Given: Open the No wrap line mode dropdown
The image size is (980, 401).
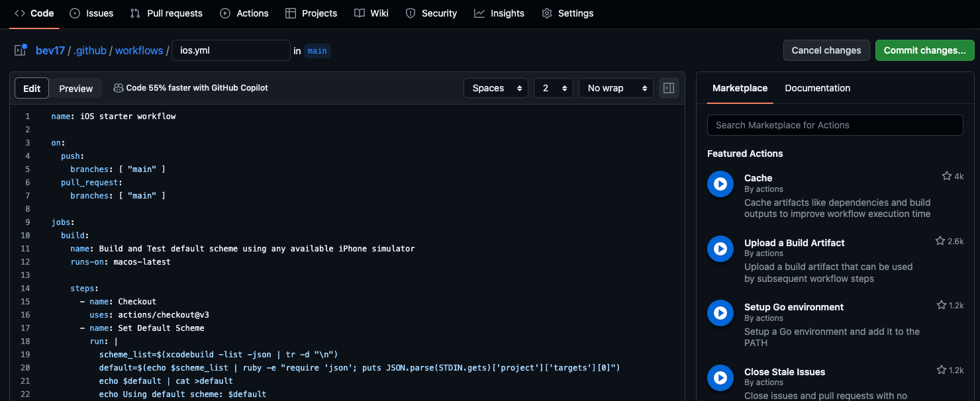Looking at the screenshot, I should (x=616, y=88).
